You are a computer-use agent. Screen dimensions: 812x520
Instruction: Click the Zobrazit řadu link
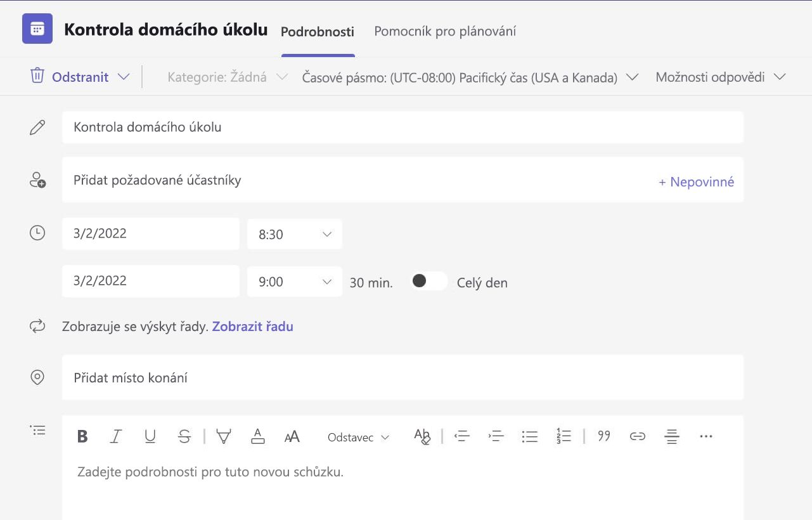(253, 327)
